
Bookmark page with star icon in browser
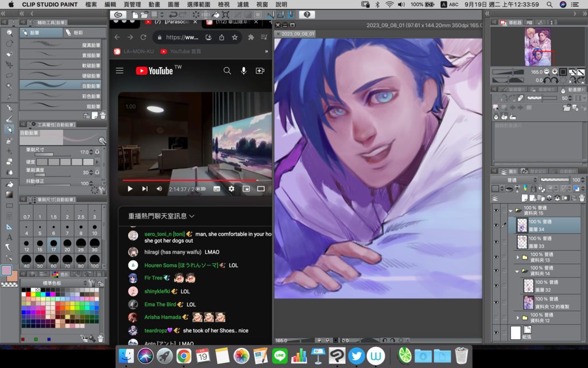(235, 37)
